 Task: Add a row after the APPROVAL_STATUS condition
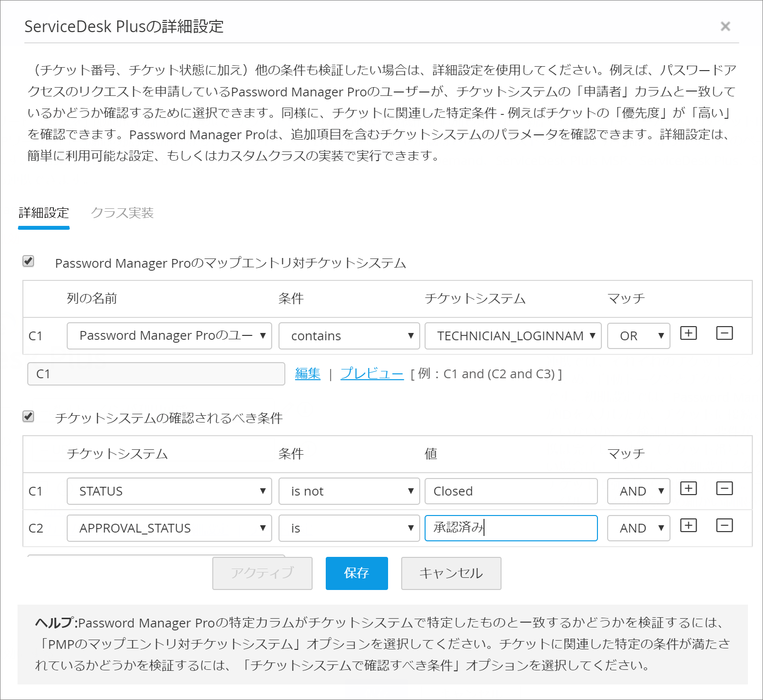pos(688,526)
